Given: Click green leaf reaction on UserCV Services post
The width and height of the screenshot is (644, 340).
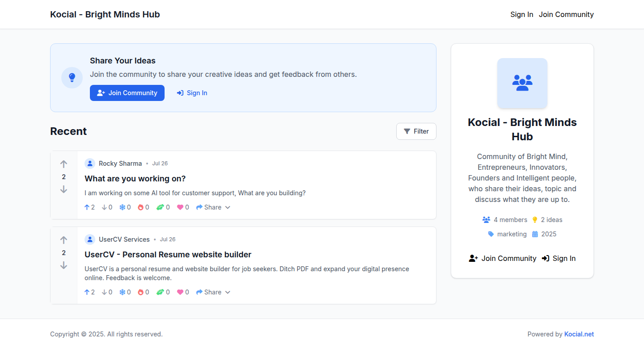Looking at the screenshot, I should tap(163, 292).
